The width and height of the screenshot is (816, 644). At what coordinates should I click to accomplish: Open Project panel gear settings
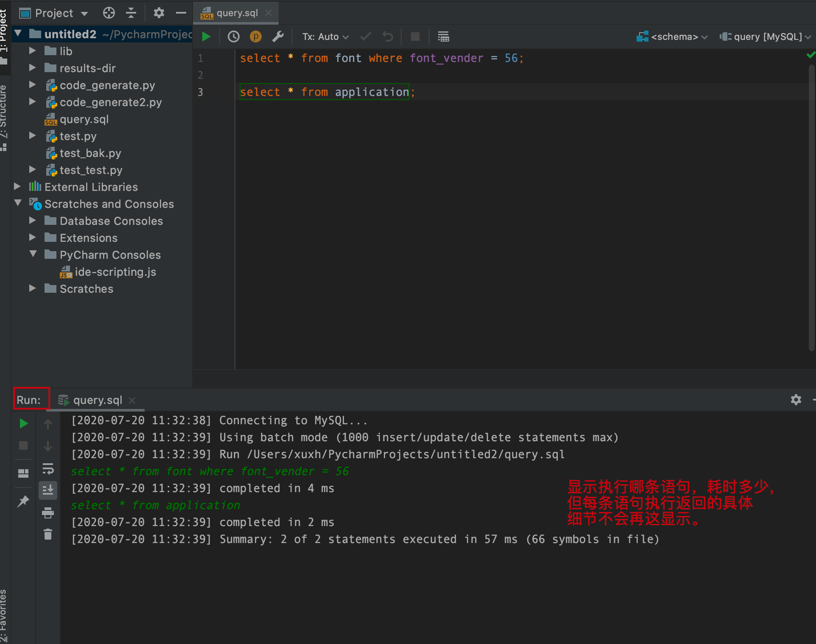click(x=159, y=13)
